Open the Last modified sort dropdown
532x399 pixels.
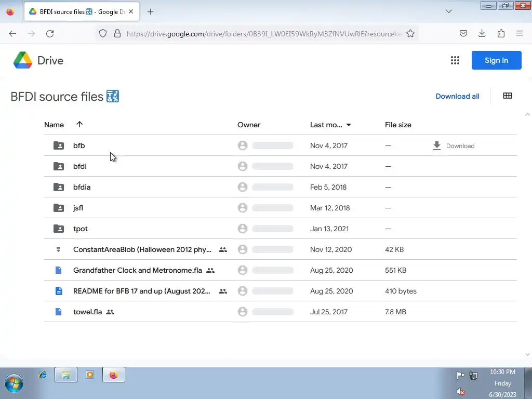coord(349,125)
